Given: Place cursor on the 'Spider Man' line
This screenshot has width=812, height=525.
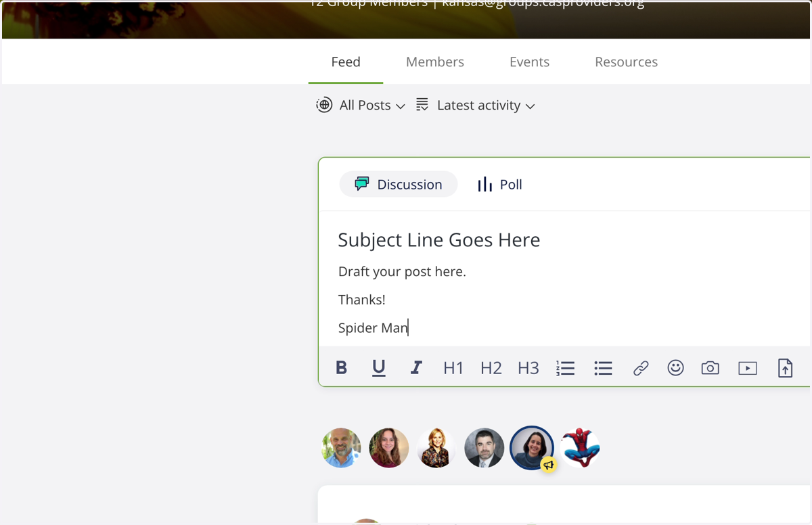Looking at the screenshot, I should 374,328.
